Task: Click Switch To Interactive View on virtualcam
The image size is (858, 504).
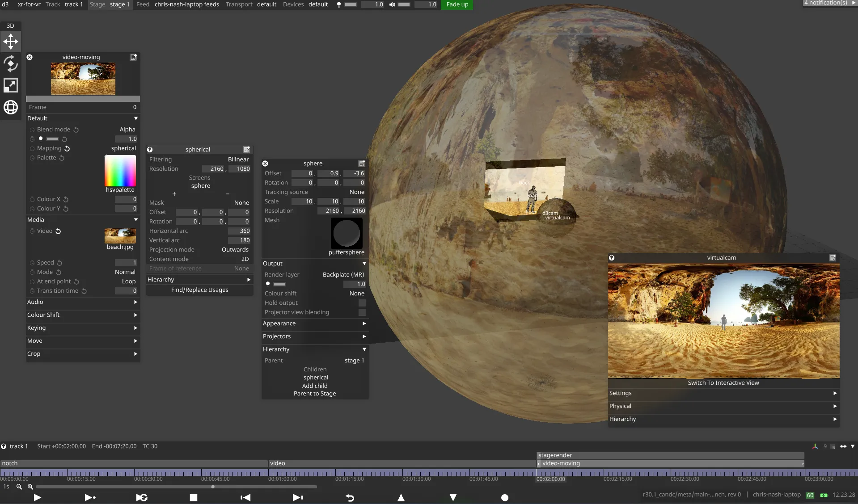Action: click(x=723, y=382)
